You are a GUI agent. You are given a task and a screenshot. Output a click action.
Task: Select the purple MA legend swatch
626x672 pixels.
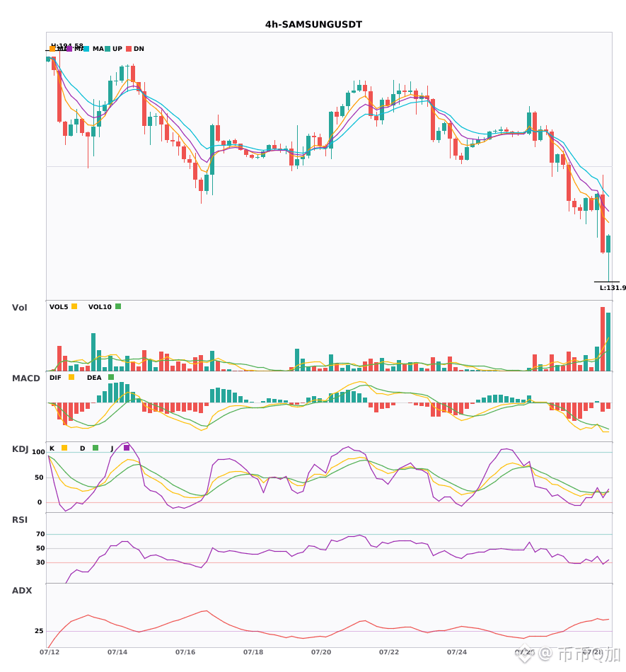(x=69, y=49)
